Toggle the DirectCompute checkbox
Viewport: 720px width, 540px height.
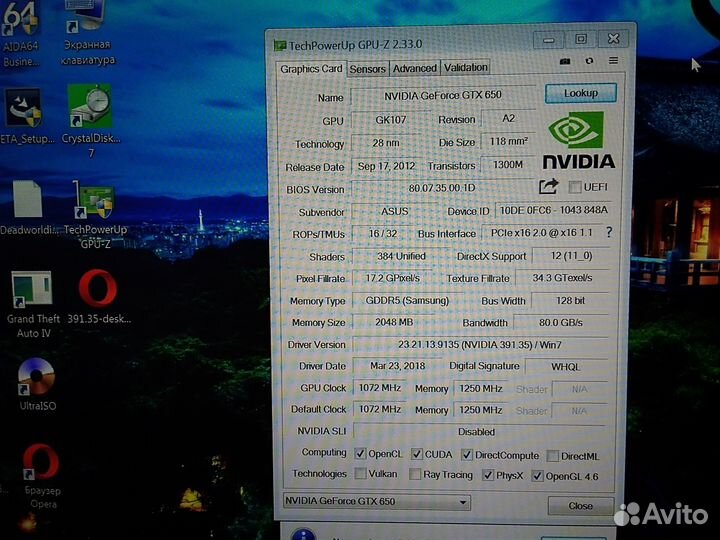click(467, 455)
